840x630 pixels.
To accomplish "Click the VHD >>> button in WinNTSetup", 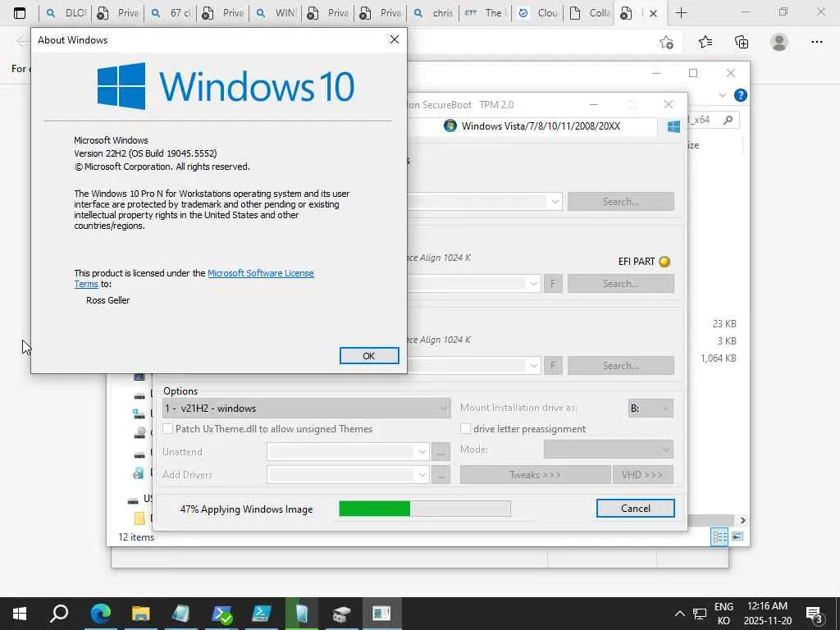I will pos(642,475).
